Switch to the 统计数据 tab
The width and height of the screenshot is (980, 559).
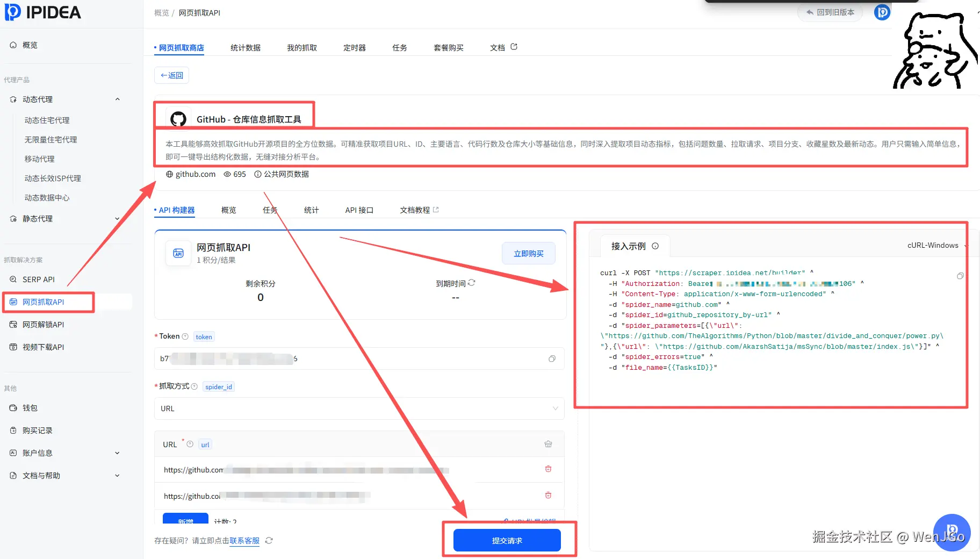coord(245,47)
